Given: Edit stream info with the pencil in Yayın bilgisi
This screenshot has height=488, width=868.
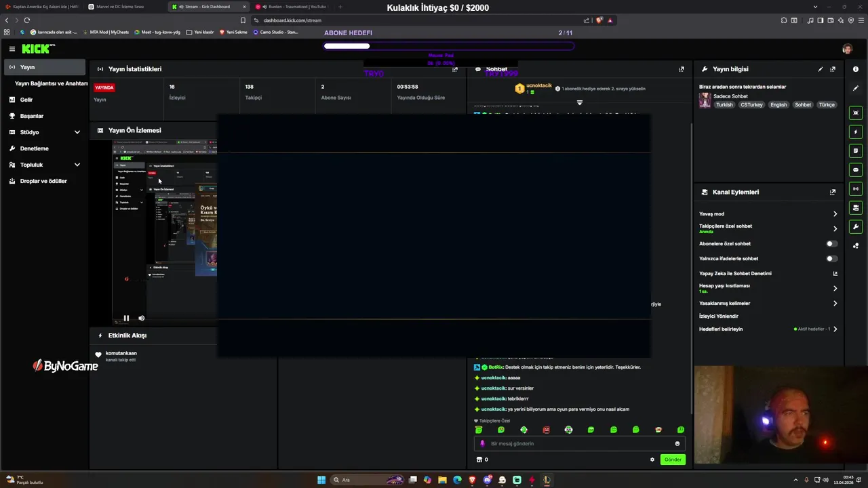Looking at the screenshot, I should (821, 69).
